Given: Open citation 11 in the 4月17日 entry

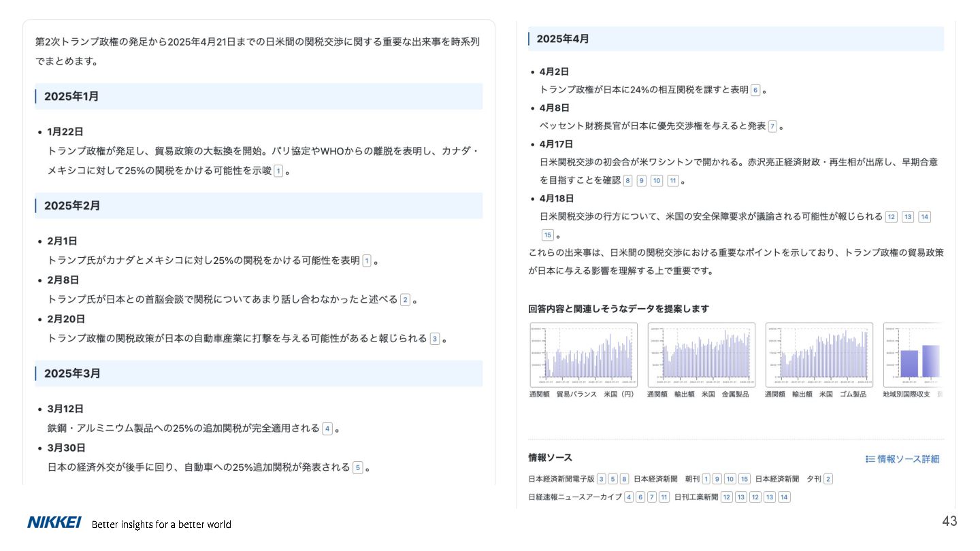Looking at the screenshot, I should tap(673, 180).
